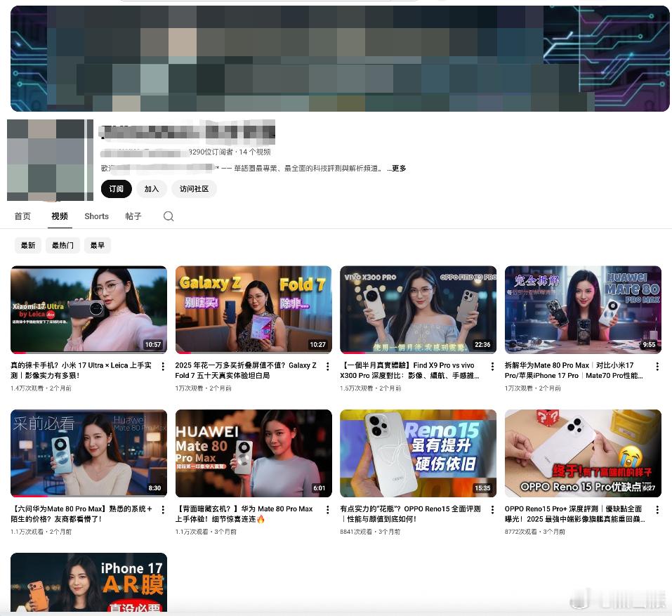Screen dimensions: 672x616
Task: Click the channel avatar image
Action: coord(50,160)
